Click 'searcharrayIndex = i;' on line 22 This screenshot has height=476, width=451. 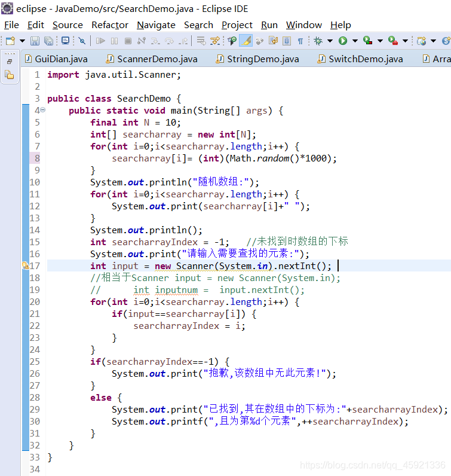pos(189,326)
